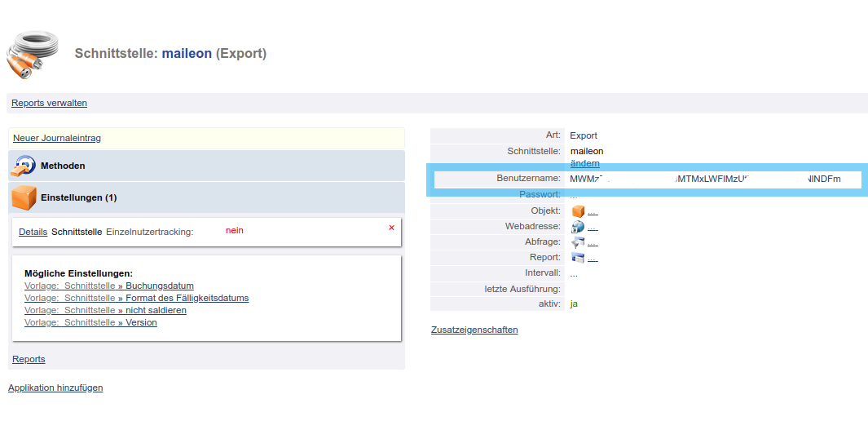Open Zusatzeigenschaften link

coord(474,330)
